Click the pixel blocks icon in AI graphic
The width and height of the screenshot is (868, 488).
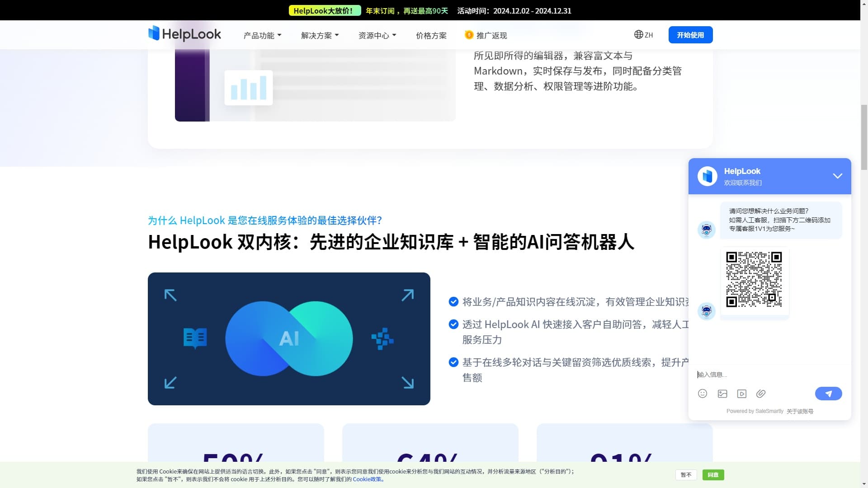point(382,338)
